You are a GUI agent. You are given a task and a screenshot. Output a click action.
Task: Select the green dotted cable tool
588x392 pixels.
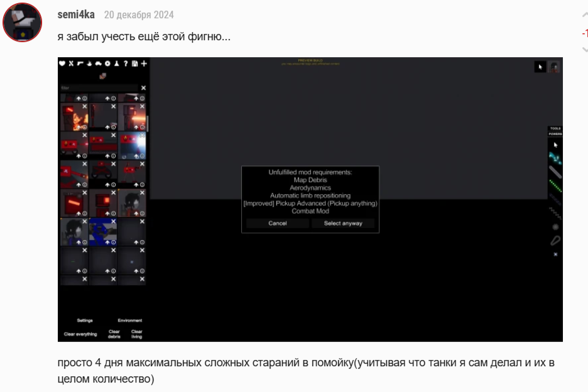[x=555, y=186]
